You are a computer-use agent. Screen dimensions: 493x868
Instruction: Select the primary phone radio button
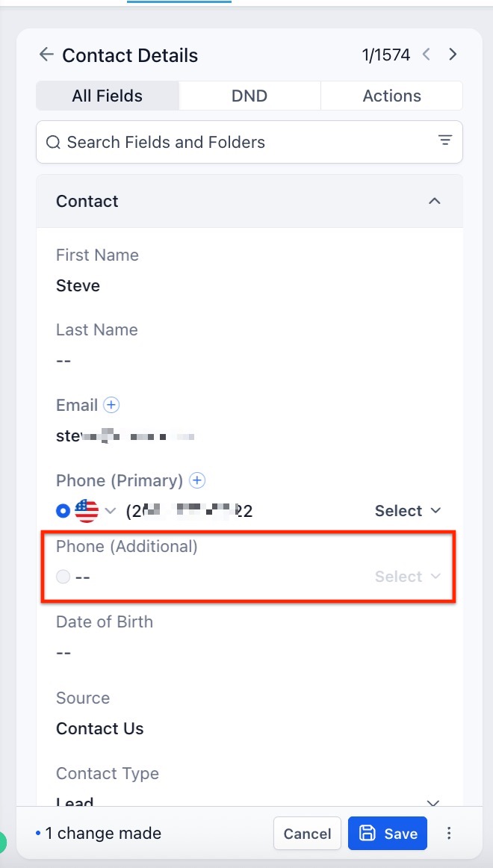63,511
